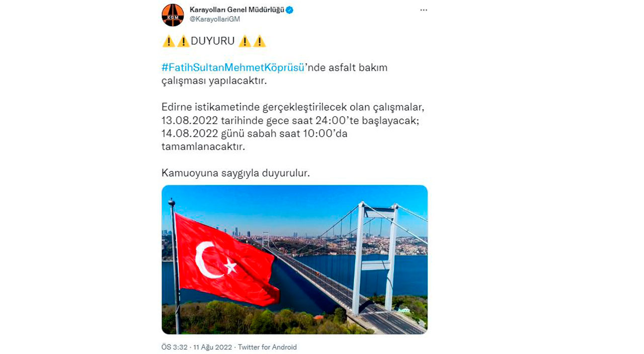Click the blue verified badge

coord(290,10)
